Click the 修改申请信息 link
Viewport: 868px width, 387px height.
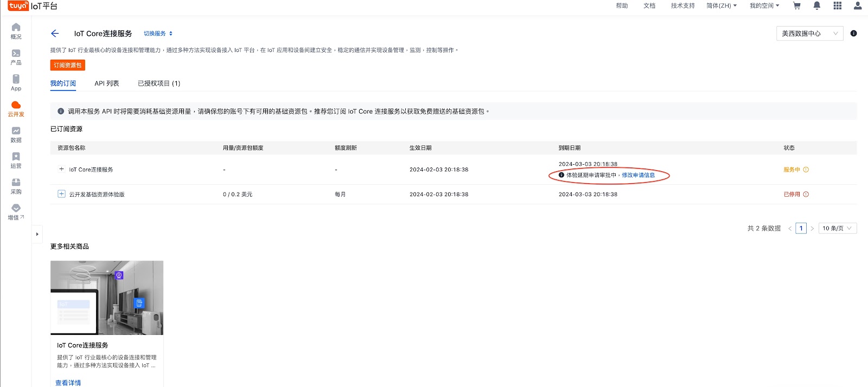(x=639, y=175)
